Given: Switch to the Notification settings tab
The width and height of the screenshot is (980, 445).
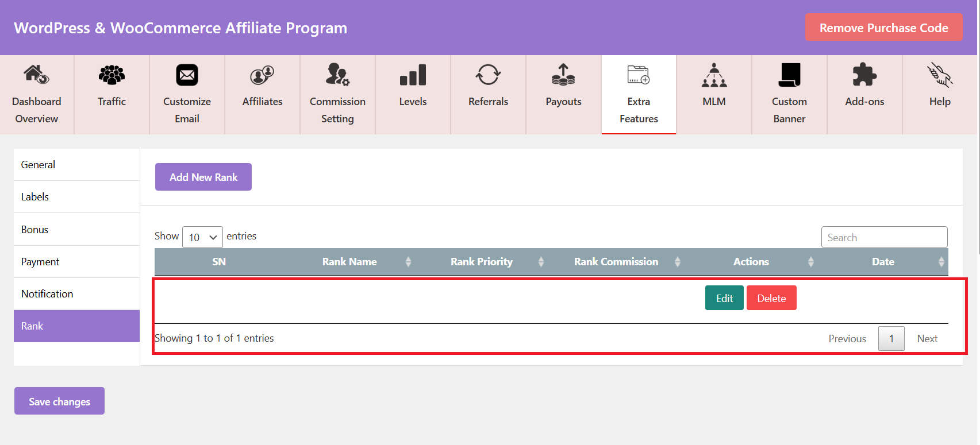Looking at the screenshot, I should pyautogui.click(x=76, y=294).
